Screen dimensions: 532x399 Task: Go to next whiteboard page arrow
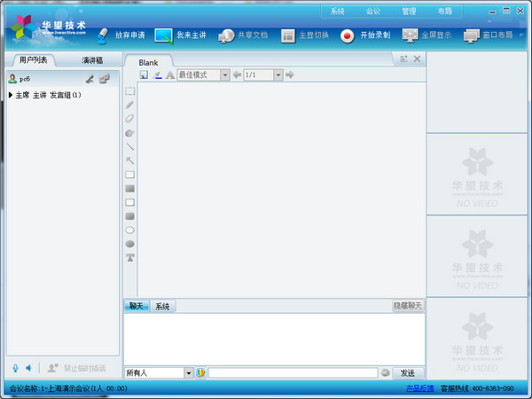coord(289,74)
